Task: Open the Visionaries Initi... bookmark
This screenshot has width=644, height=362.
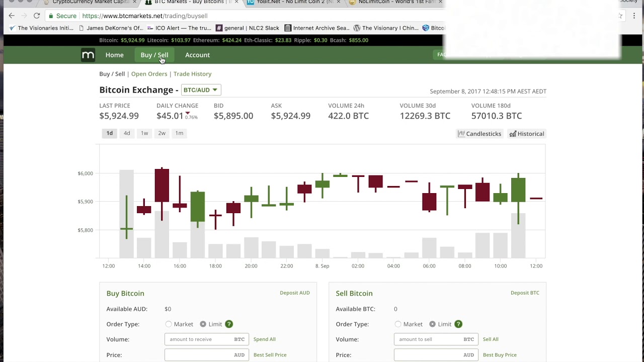Action: coord(41,28)
